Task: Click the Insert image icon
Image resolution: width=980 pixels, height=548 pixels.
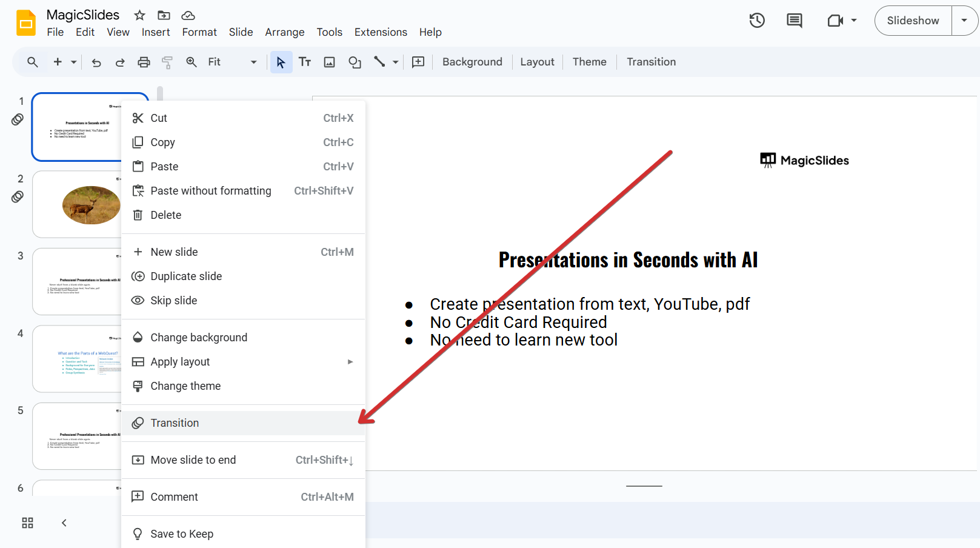Action: pyautogui.click(x=330, y=62)
